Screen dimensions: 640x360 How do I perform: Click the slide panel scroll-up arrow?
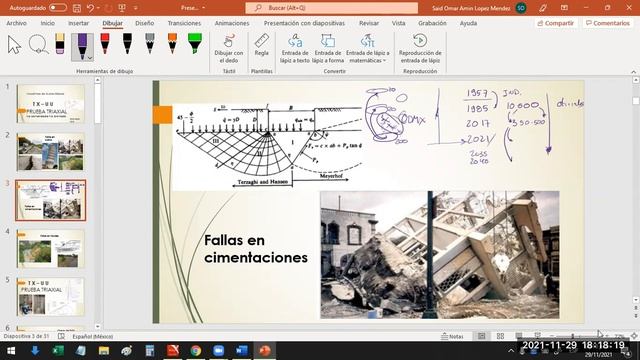[x=98, y=80]
